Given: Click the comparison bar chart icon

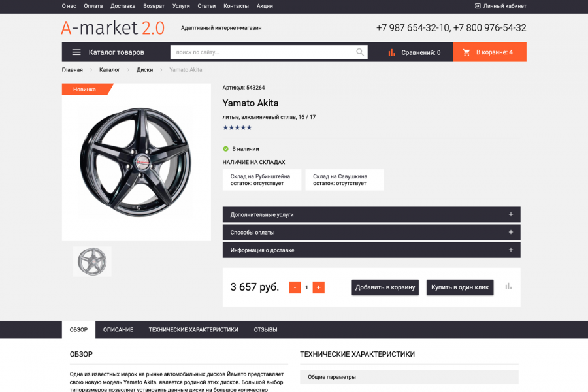Looking at the screenshot, I should pyautogui.click(x=392, y=52).
